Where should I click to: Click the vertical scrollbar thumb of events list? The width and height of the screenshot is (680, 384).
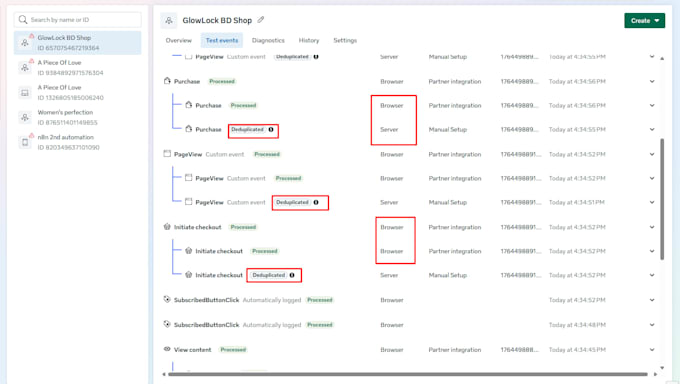click(662, 199)
